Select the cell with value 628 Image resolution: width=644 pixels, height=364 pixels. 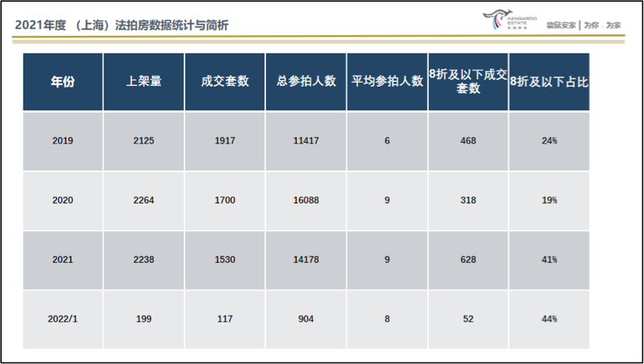click(467, 260)
